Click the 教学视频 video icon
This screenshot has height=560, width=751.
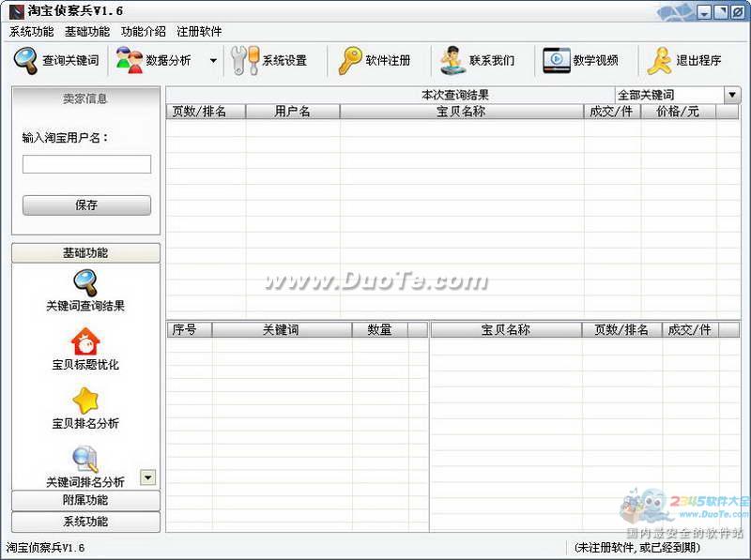557,60
